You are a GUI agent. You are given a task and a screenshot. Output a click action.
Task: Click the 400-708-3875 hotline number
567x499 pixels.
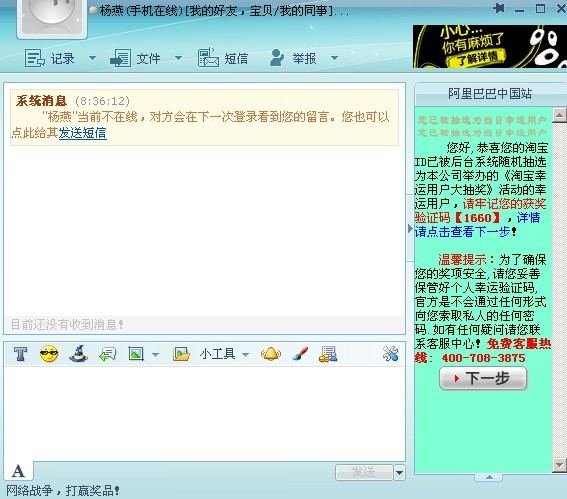[483, 358]
